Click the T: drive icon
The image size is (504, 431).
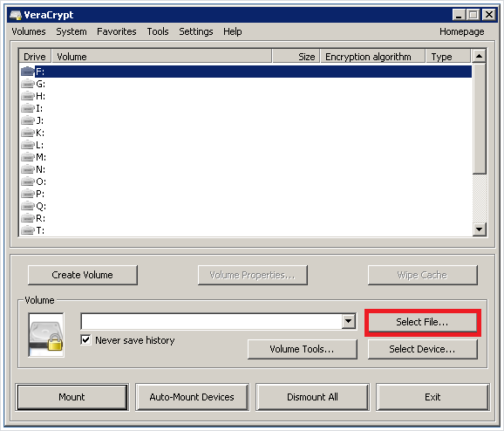(x=28, y=230)
